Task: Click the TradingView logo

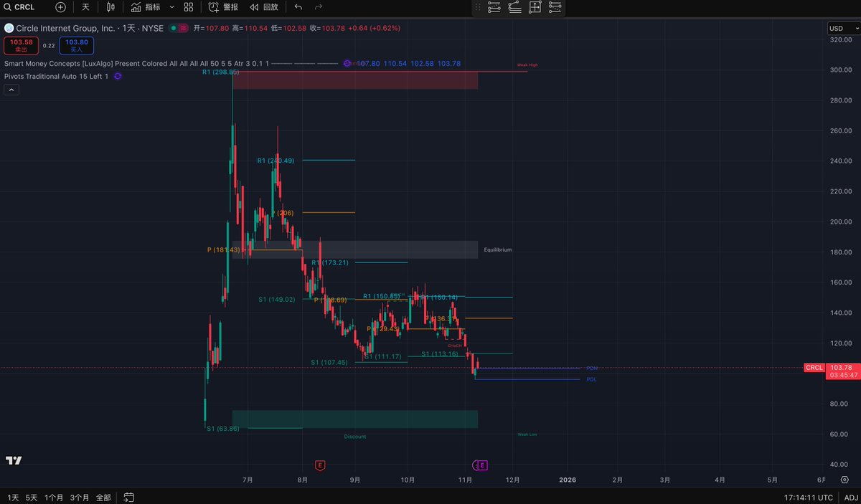Action: click(13, 461)
